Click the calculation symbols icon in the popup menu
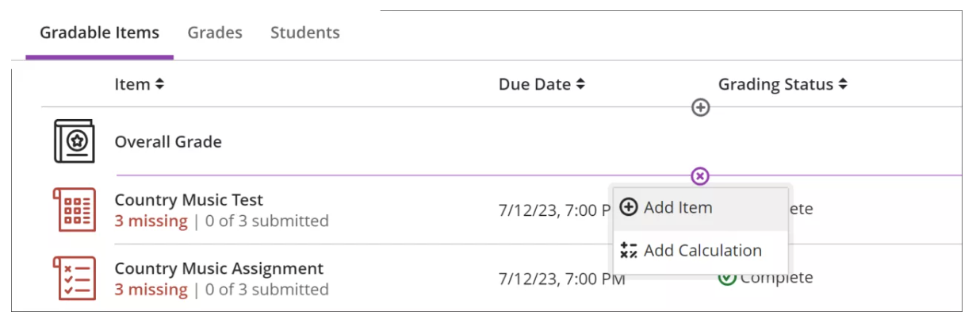Viewport: 980px width, 327px height. [629, 251]
